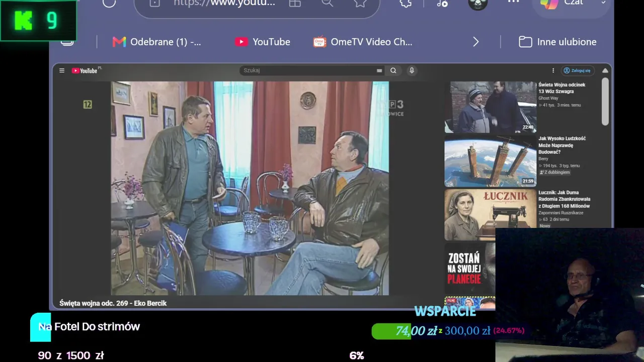This screenshot has height=362, width=644.
Task: Open the YouTube bookmark in favorites bar
Action: (262, 42)
